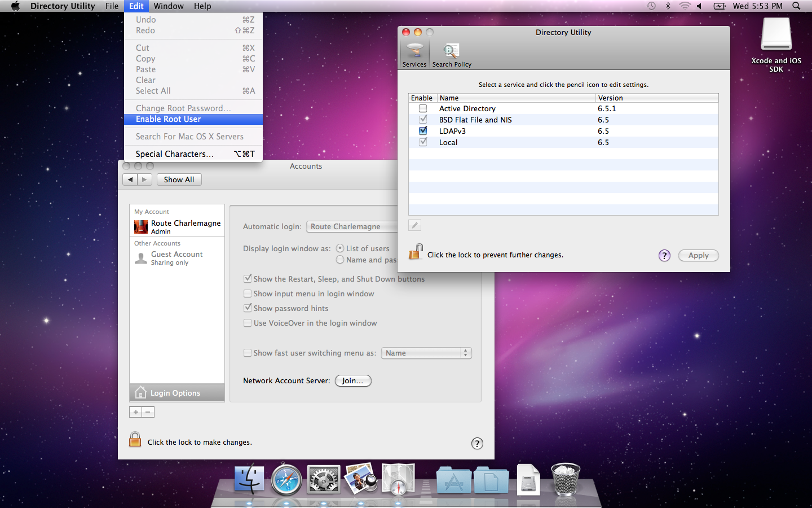Open the Applications folder in the Dock

point(453,480)
